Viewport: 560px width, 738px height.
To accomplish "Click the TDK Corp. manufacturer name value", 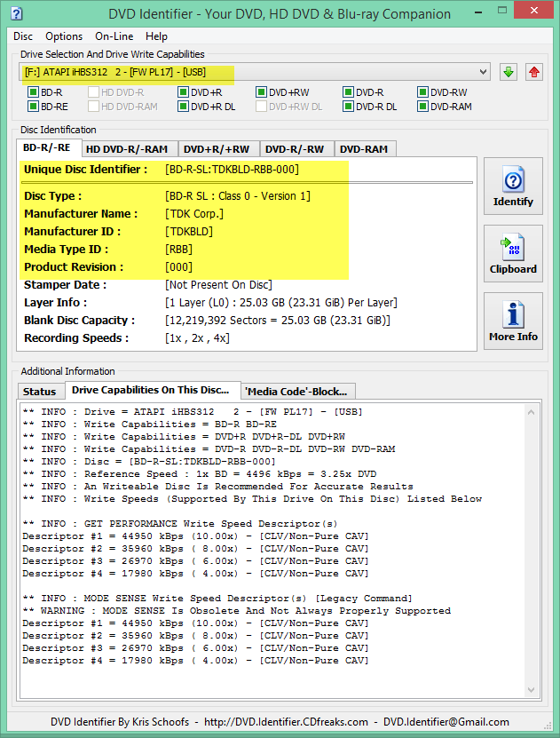I will point(194,214).
